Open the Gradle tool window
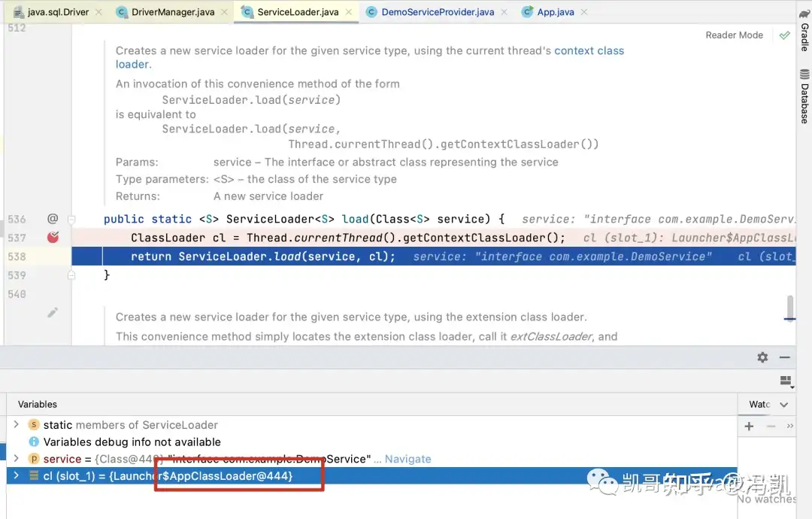Screen dimensions: 812x519 804,31
